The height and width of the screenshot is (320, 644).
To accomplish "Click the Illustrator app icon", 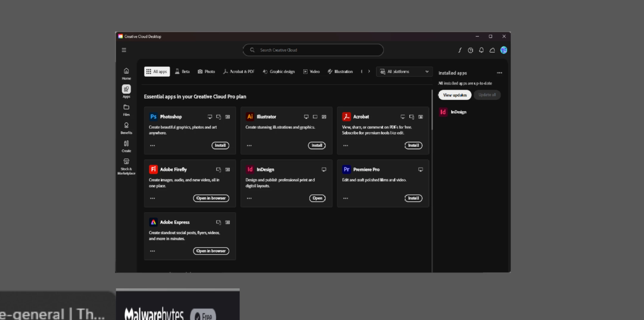I will [250, 117].
